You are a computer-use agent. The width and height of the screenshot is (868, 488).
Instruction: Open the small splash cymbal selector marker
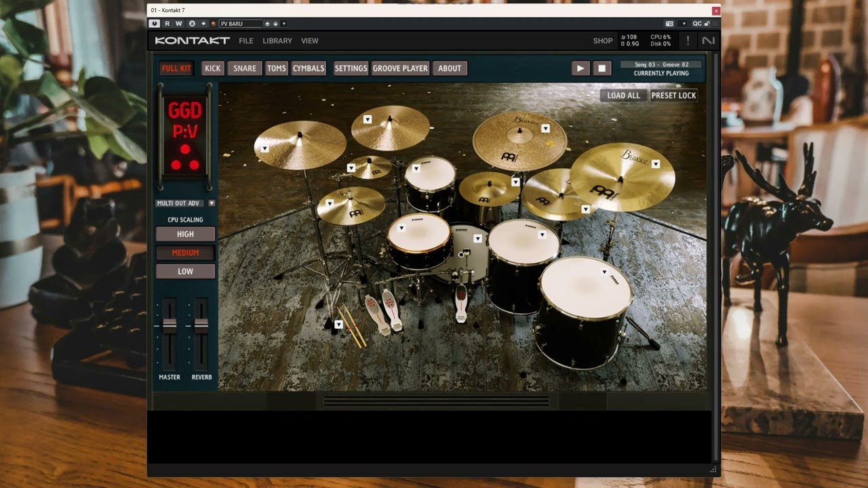tap(351, 168)
